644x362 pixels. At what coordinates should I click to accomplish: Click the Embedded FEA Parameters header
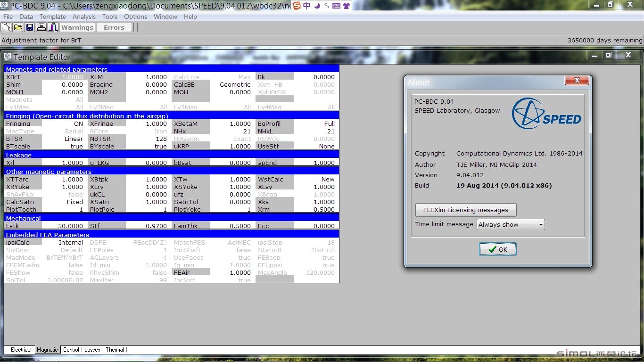(x=172, y=234)
